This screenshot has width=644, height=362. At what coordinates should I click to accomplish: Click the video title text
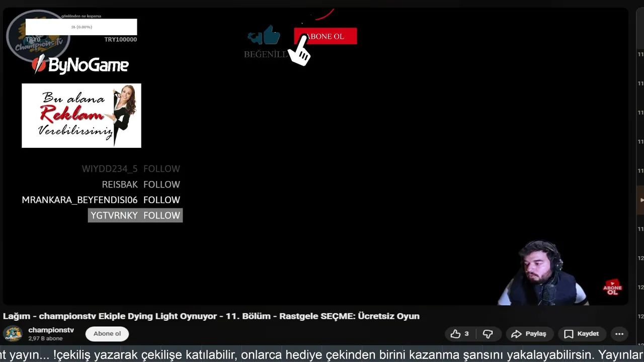(211, 316)
